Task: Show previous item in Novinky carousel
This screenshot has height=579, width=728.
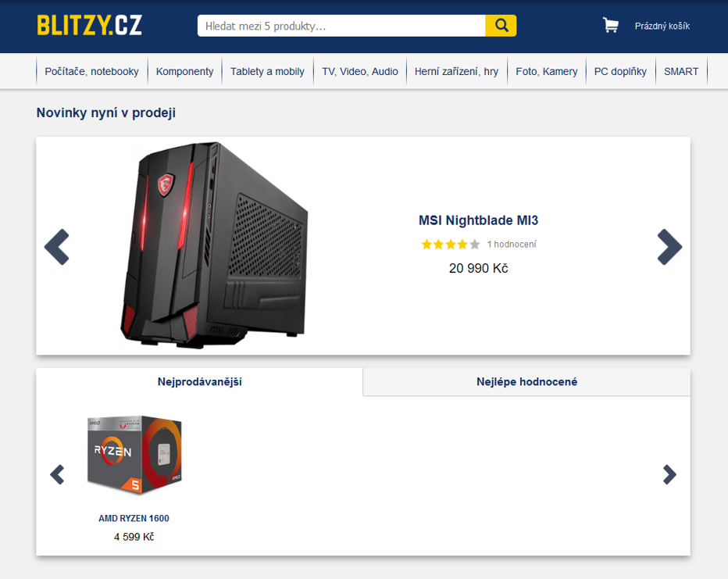Action: point(57,247)
